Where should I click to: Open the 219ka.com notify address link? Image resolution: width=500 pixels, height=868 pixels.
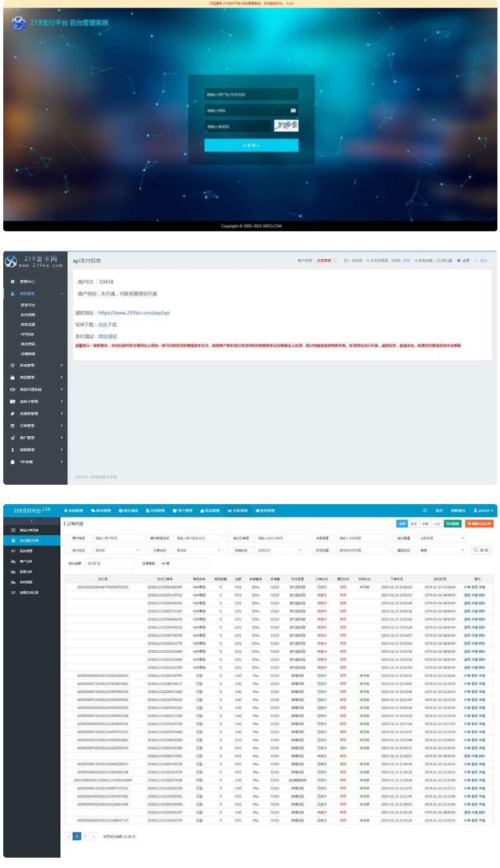134,312
